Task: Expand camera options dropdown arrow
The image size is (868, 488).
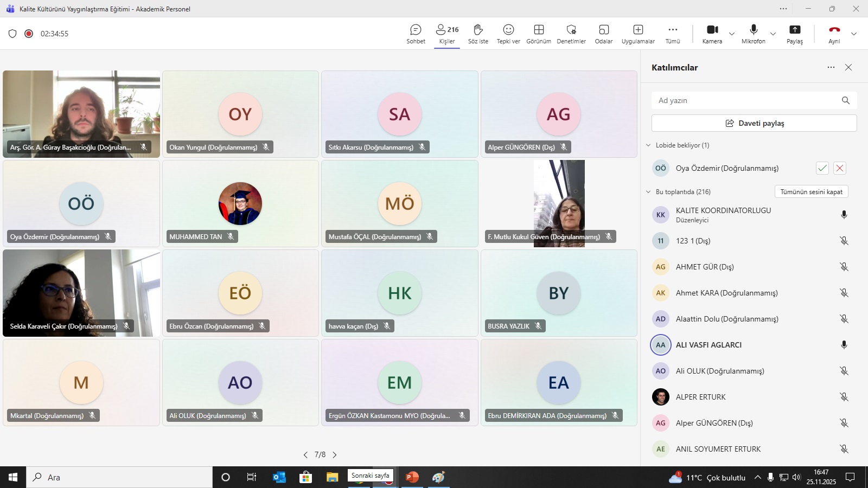Action: coord(732,34)
